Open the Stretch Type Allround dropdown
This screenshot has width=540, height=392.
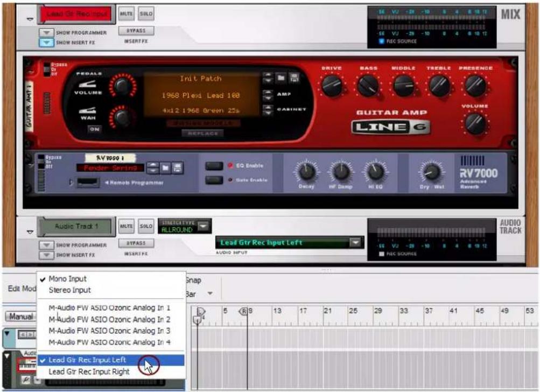pyautogui.click(x=204, y=226)
